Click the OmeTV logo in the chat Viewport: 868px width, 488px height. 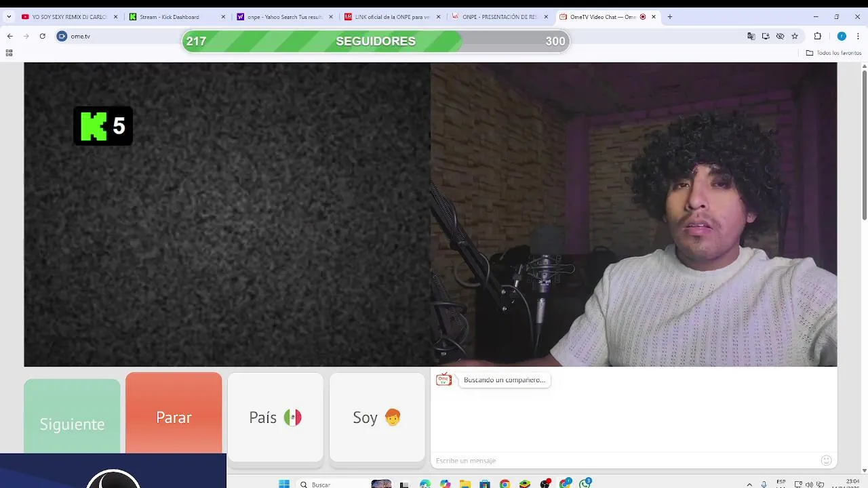[443, 380]
